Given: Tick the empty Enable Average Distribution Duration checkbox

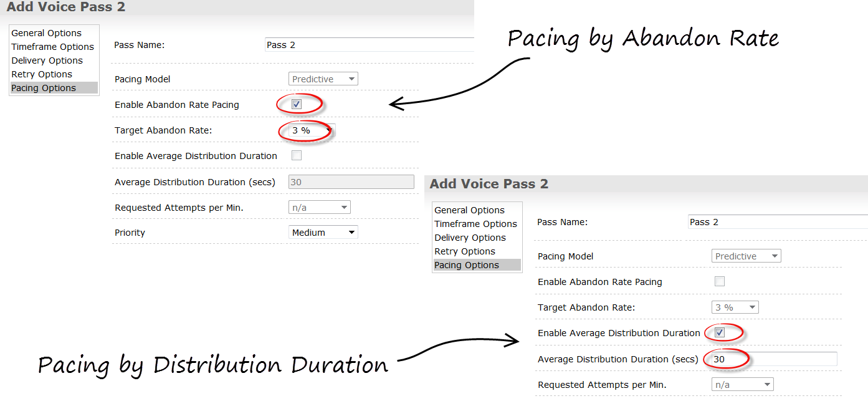Looking at the screenshot, I should [x=297, y=155].
